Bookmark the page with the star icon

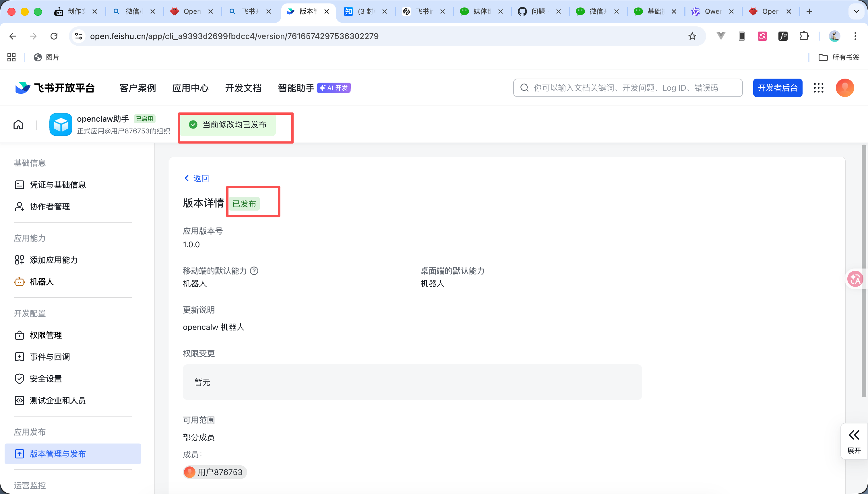tap(692, 36)
